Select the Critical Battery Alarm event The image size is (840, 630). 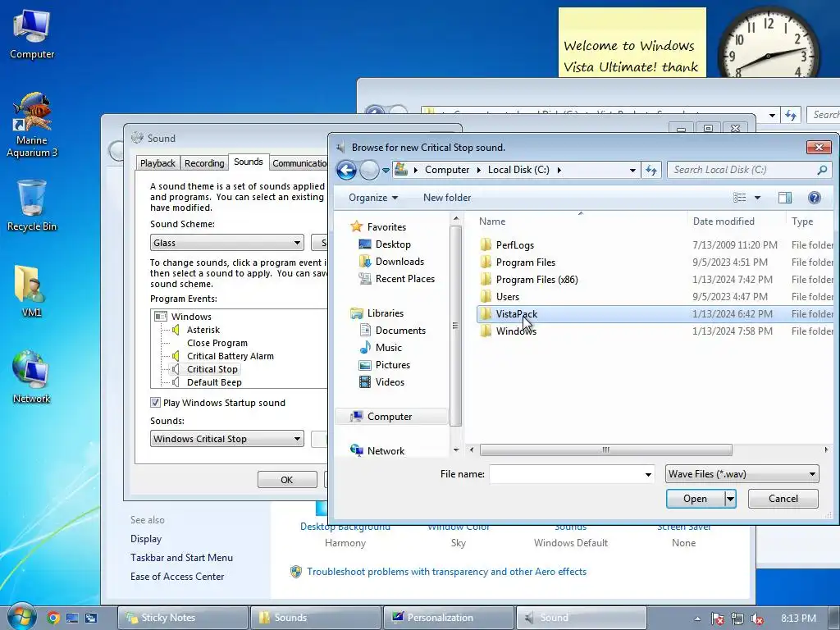coord(230,356)
